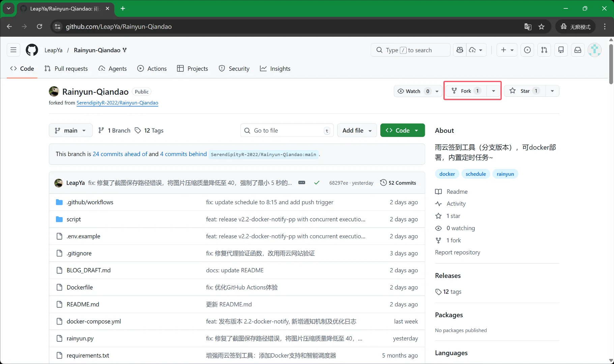
Task: Open the main branch dropdown
Action: [x=70, y=130]
